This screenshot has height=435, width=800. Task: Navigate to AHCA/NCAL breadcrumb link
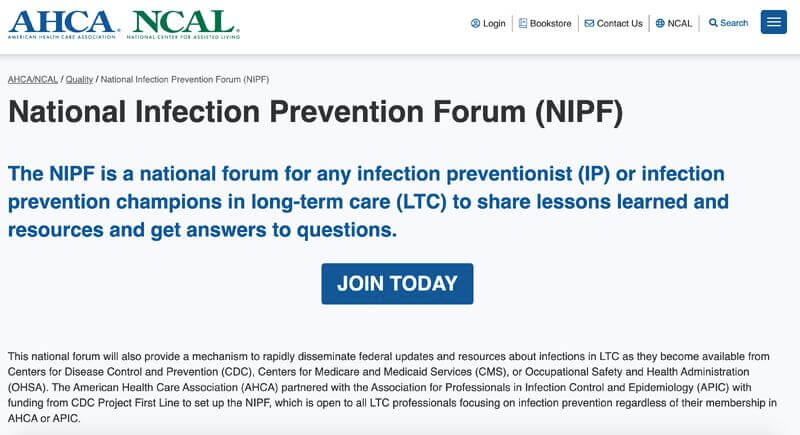33,79
